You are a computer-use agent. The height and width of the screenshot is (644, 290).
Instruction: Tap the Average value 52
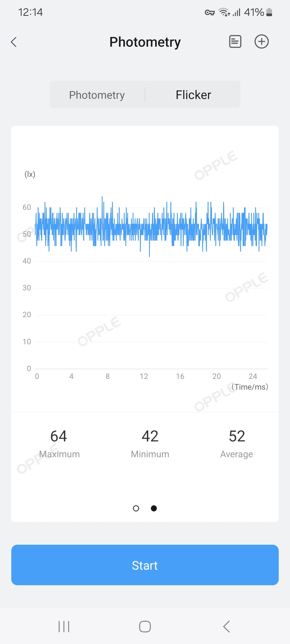tap(237, 436)
